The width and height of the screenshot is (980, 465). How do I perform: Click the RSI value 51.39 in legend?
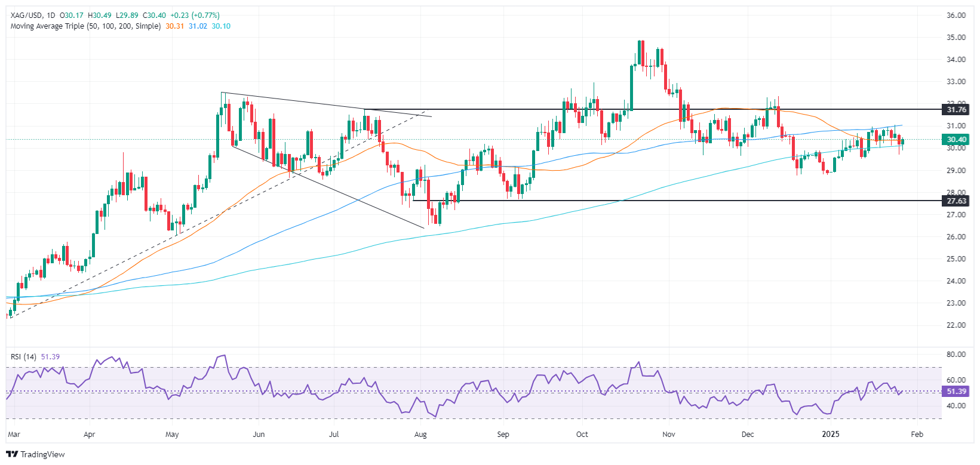50,357
